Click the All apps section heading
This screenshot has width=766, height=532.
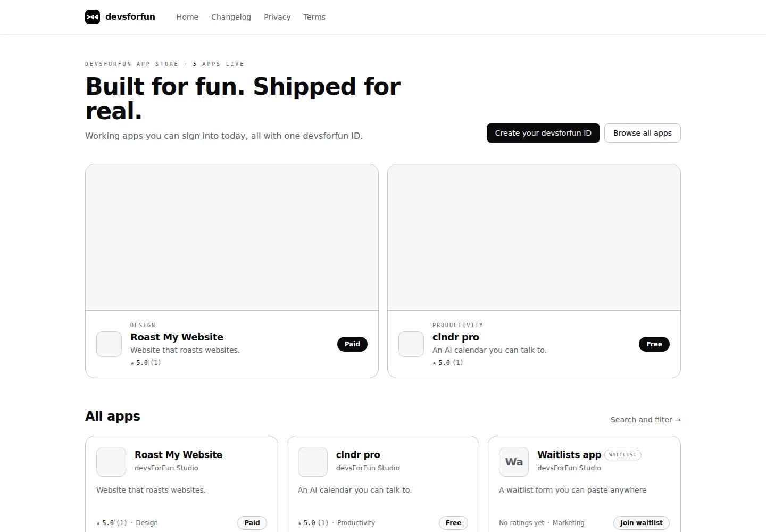point(113,416)
